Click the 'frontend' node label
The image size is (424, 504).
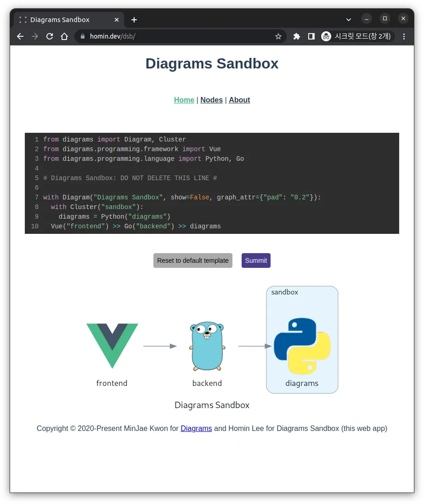coord(112,383)
